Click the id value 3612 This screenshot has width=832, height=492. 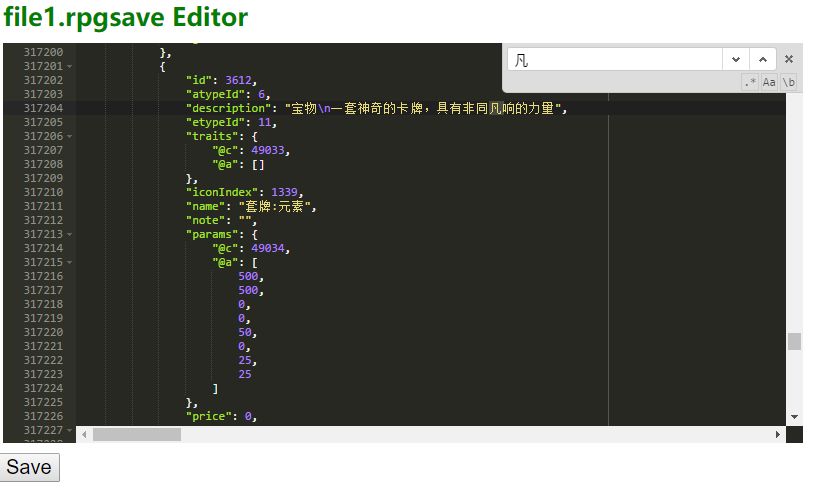coord(238,80)
